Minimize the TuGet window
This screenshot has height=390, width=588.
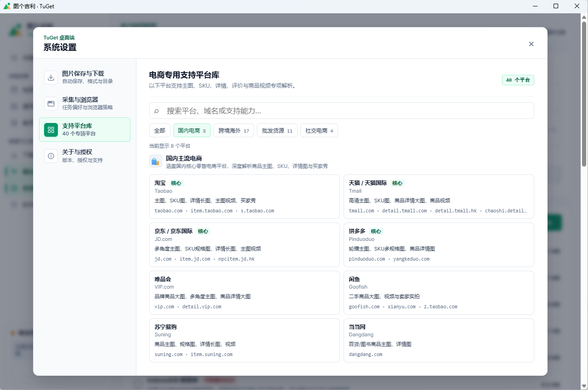point(535,6)
